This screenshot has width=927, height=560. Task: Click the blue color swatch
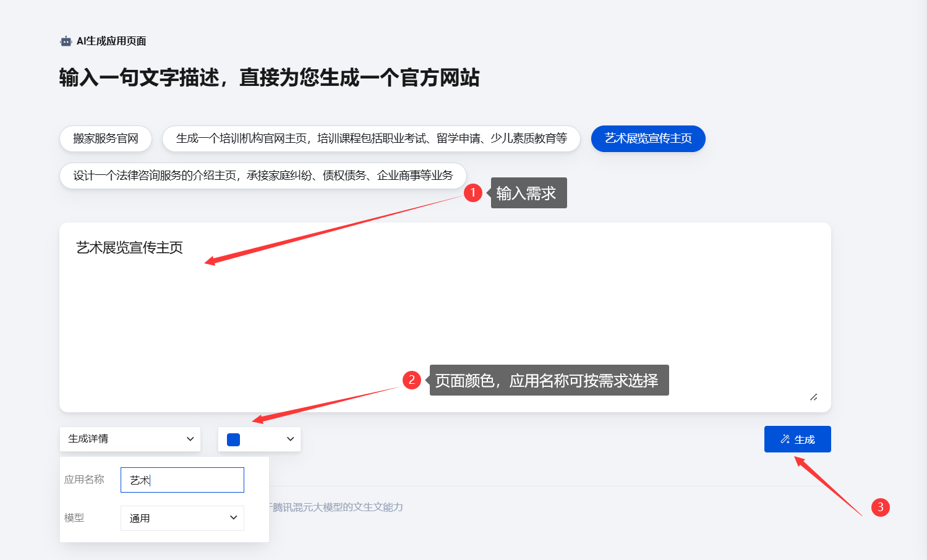[x=234, y=439]
